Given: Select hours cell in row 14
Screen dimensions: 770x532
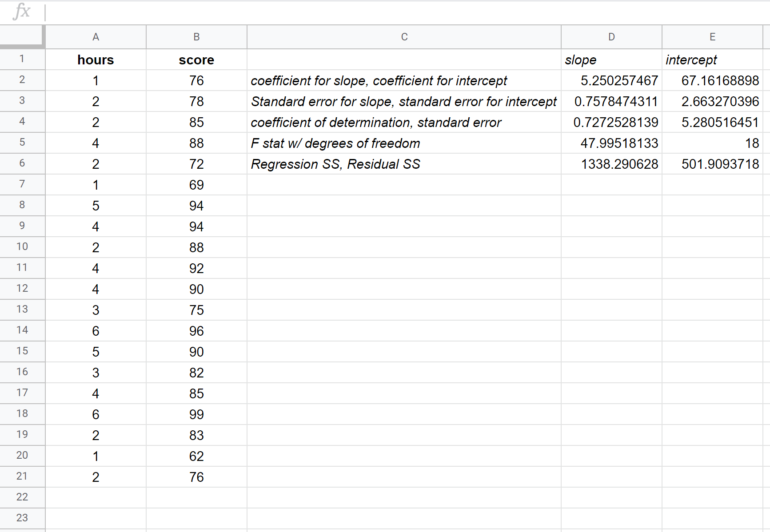Looking at the screenshot, I should click(96, 331).
